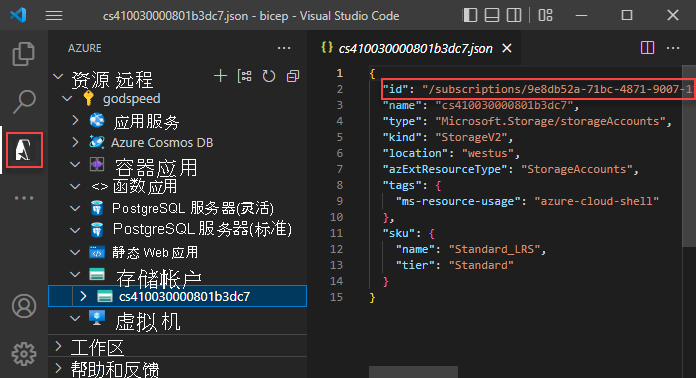The image size is (696, 378).
Task: Collapse the 函数应用 node
Action: pyautogui.click(x=75, y=186)
